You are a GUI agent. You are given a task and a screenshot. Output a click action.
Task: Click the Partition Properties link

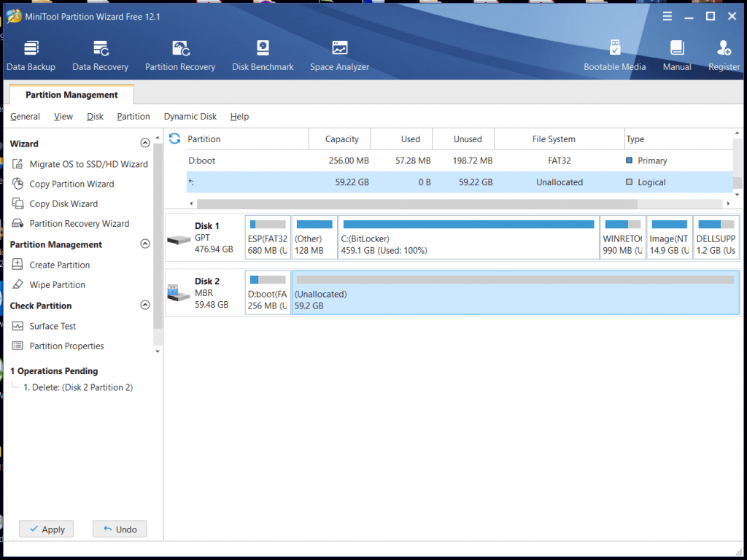click(x=66, y=346)
